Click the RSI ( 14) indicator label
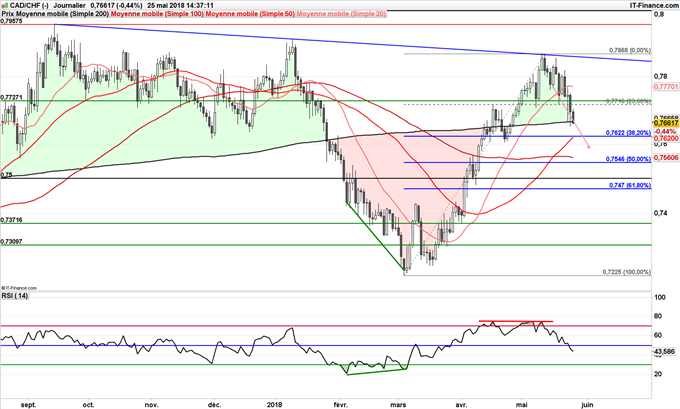The image size is (680, 409). pos(15,295)
